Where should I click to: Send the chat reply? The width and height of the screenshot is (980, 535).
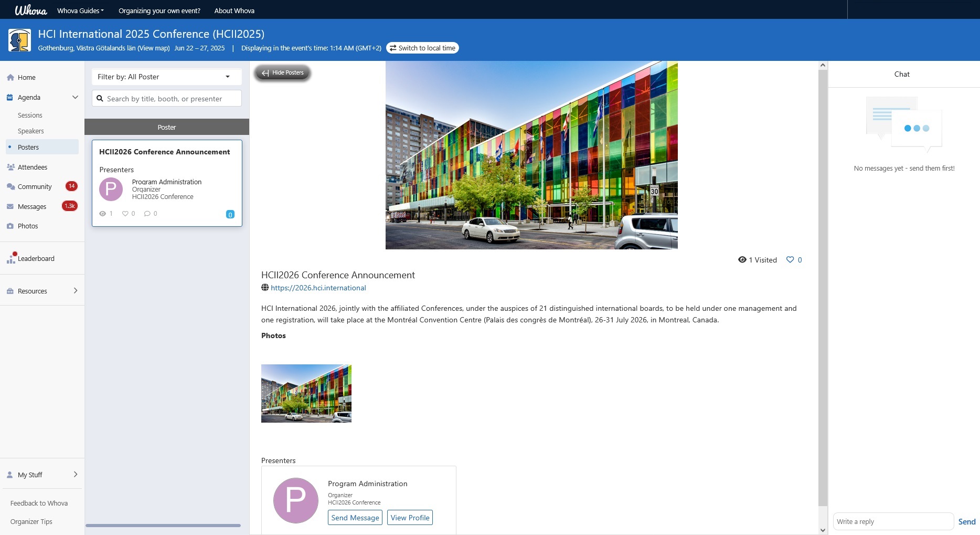(967, 521)
